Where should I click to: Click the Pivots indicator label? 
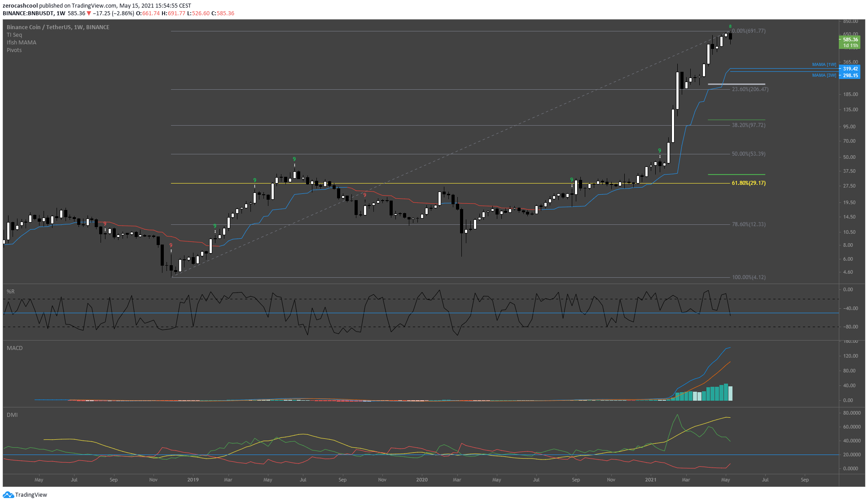(14, 50)
